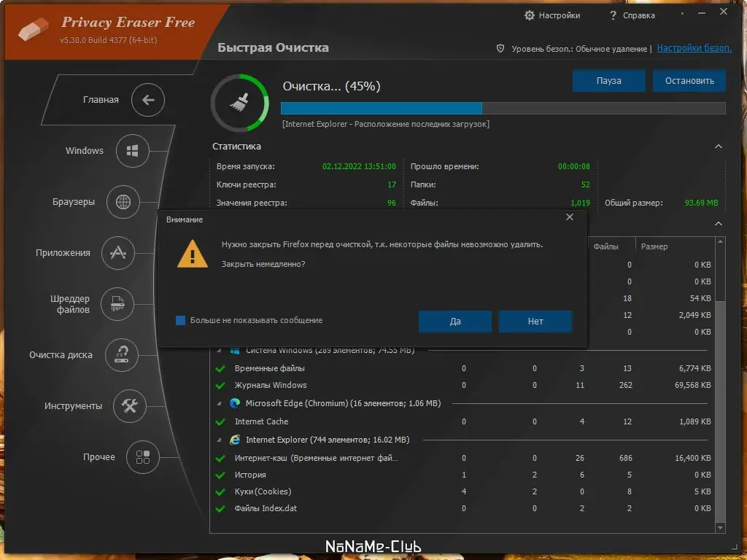Select the Приложения menu label
The image size is (747, 560).
(63, 253)
